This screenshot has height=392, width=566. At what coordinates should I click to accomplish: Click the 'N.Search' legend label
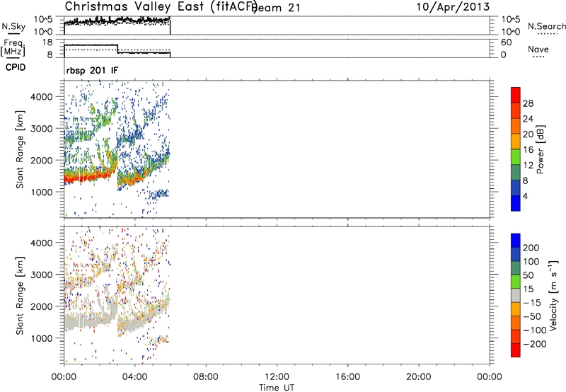click(x=546, y=26)
